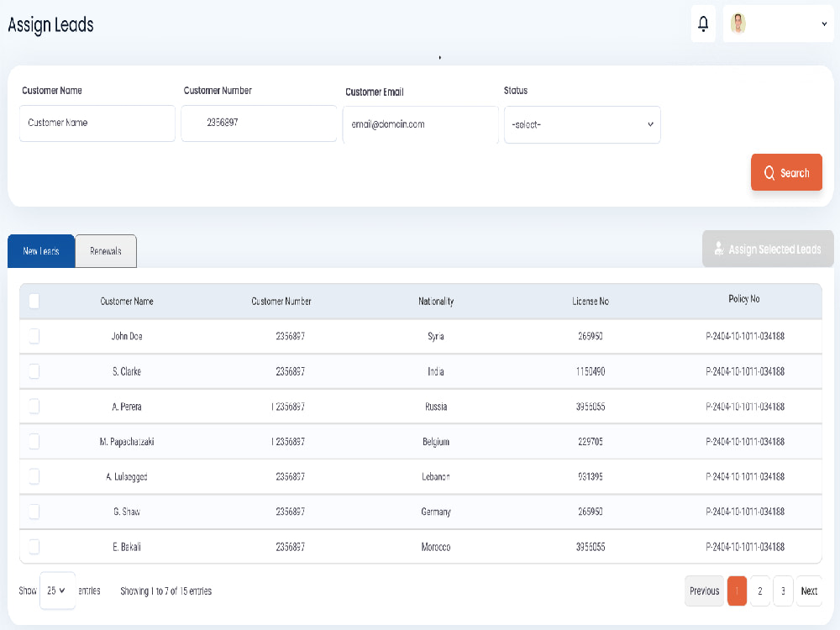Click Showing 1 to 7 of 15 entries text

tap(166, 591)
